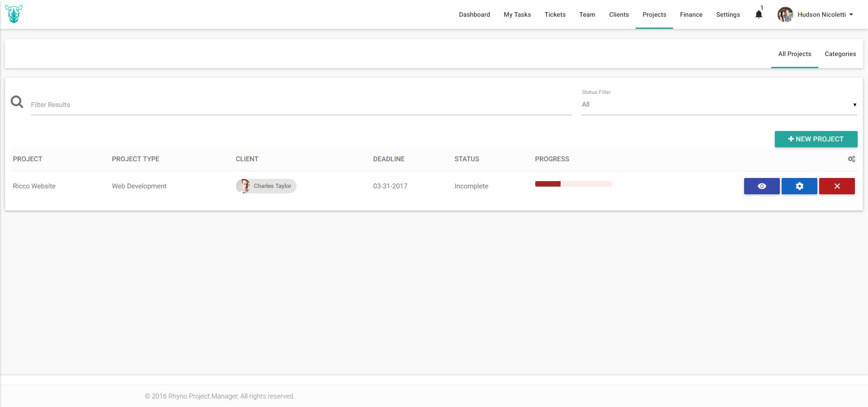Click the Rhyno Project Manager copyright text

point(220,396)
